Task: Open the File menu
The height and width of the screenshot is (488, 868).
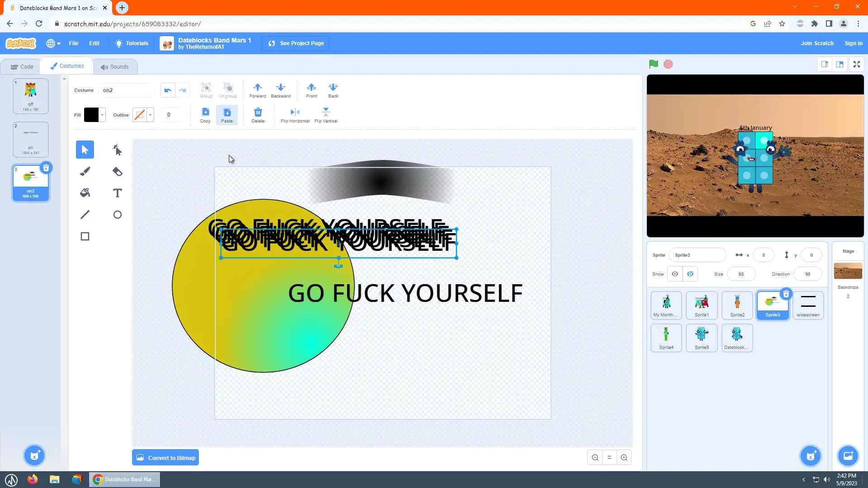Action: coord(73,43)
